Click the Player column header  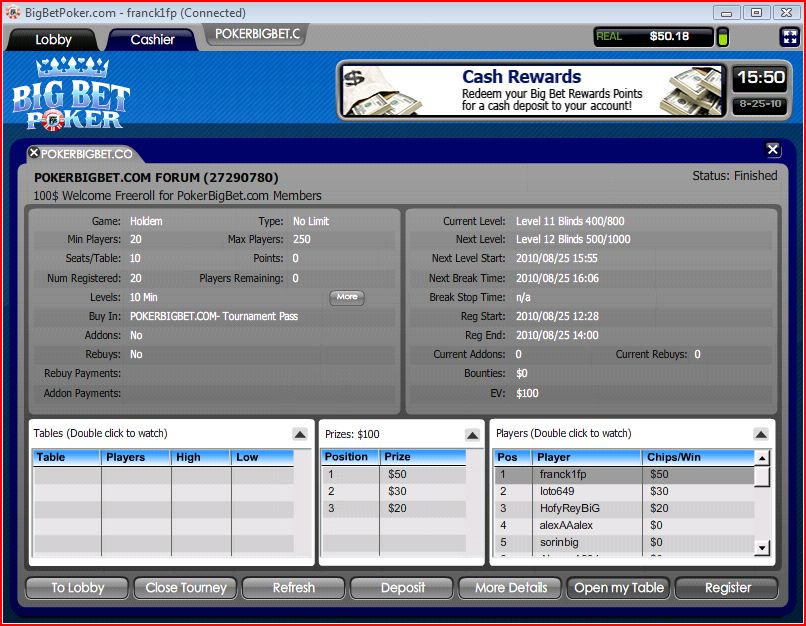click(587, 457)
